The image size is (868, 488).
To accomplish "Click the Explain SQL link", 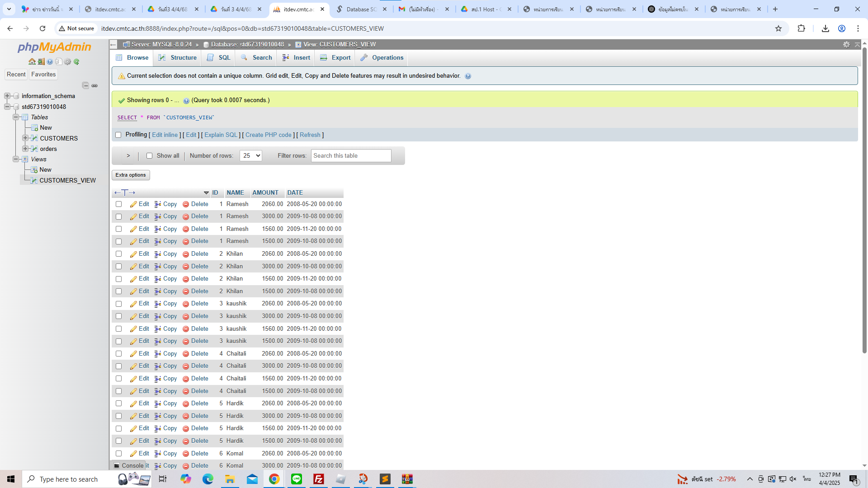I will tap(221, 135).
